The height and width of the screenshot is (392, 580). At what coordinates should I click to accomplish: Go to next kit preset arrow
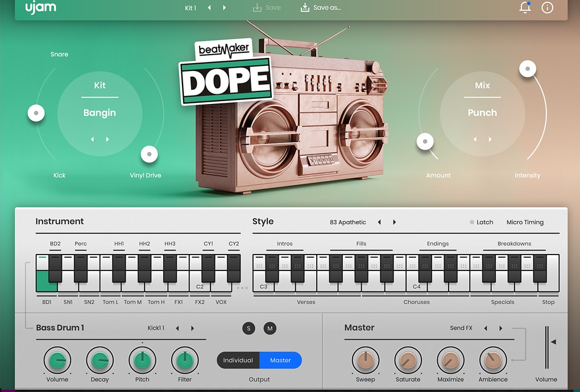224,8
